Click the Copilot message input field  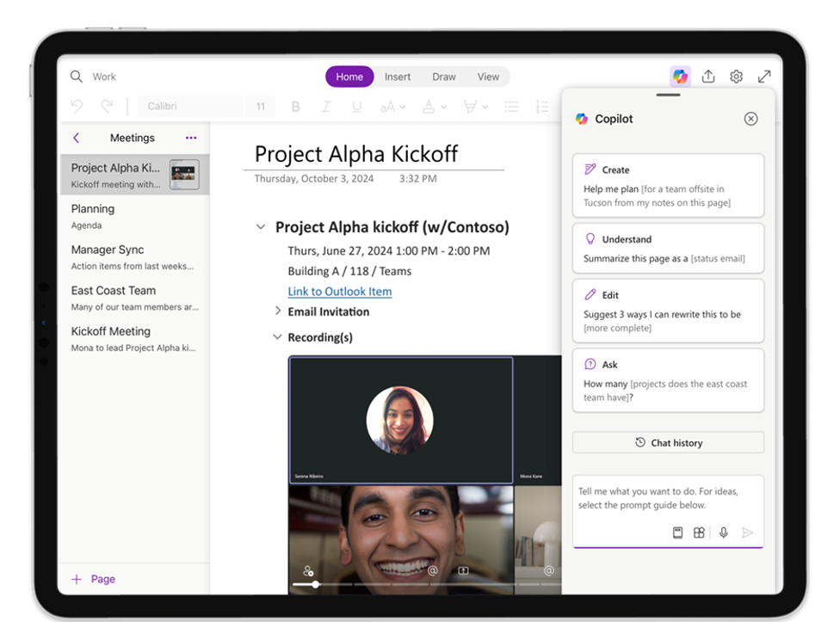668,512
